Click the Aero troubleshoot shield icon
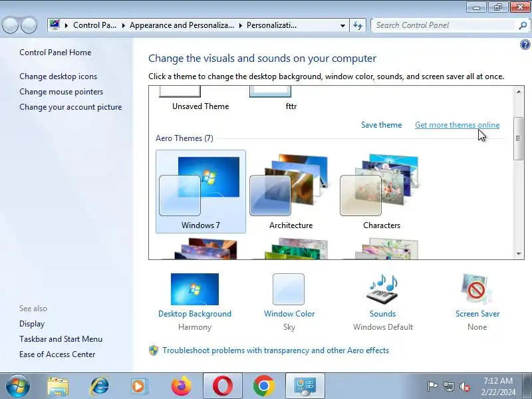The height and width of the screenshot is (399, 532). 154,350
